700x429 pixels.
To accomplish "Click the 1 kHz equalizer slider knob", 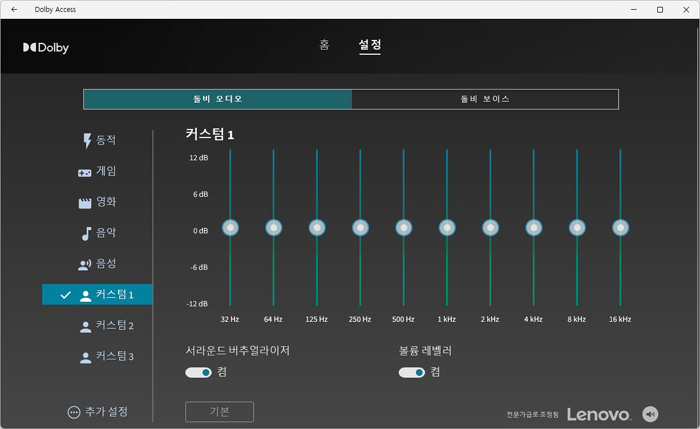I will click(447, 228).
